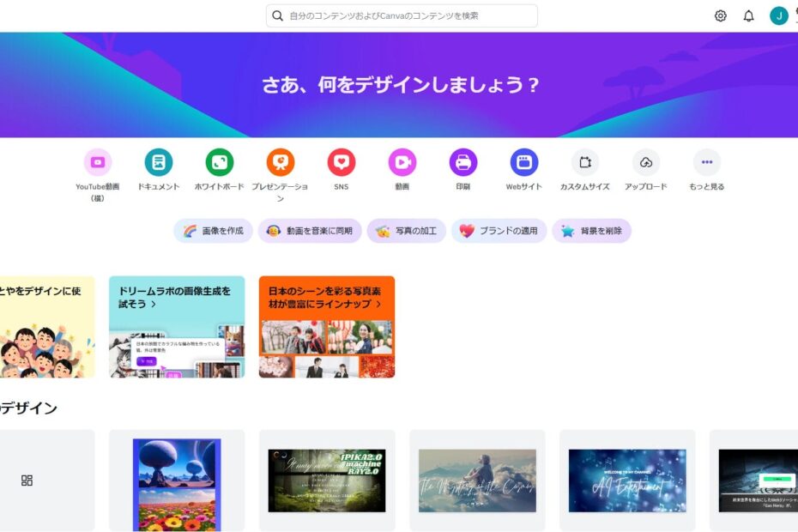Open the アップロード icon
Image resolution: width=798 pixels, height=532 pixels.
pyautogui.click(x=645, y=163)
